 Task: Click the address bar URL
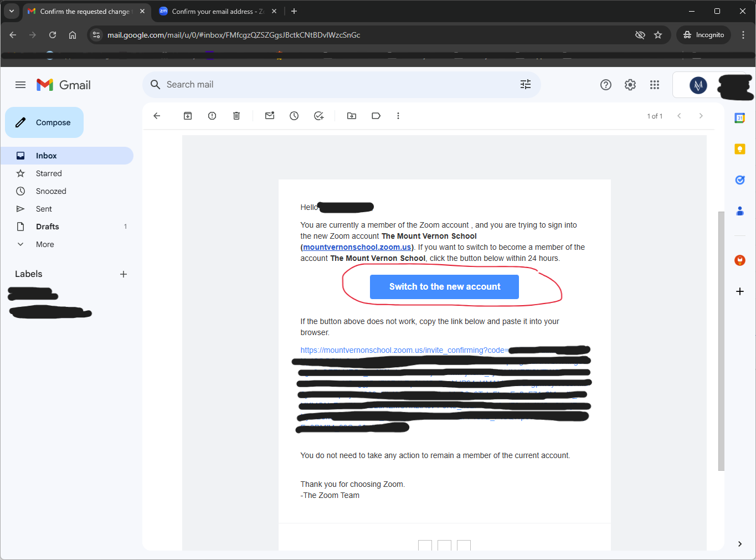pos(234,35)
